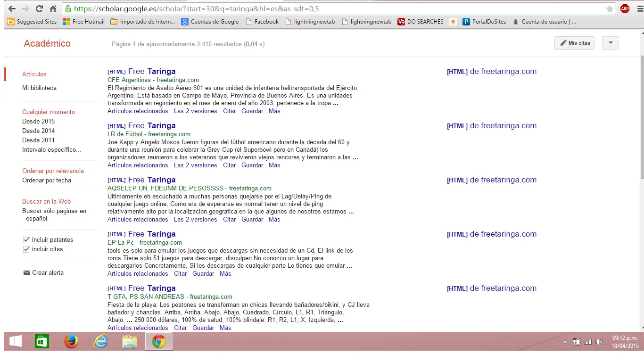This screenshot has width=644, height=362.
Task: Open the Académico logo link
Action: [47, 43]
